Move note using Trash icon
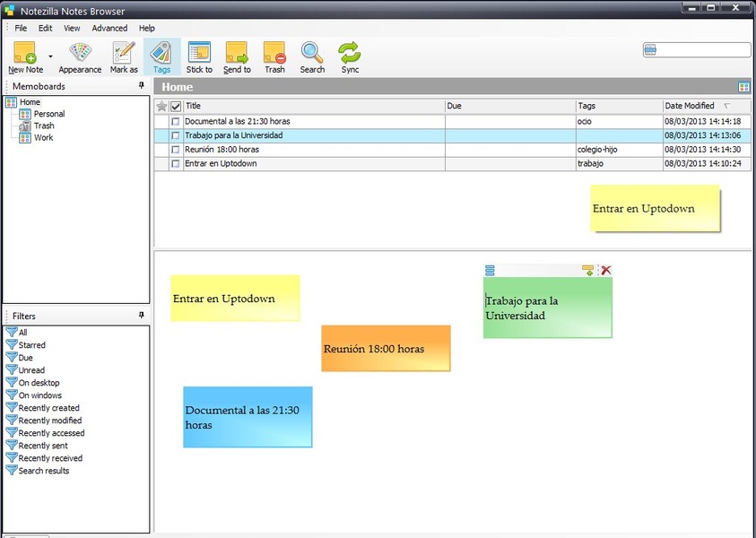 point(274,52)
